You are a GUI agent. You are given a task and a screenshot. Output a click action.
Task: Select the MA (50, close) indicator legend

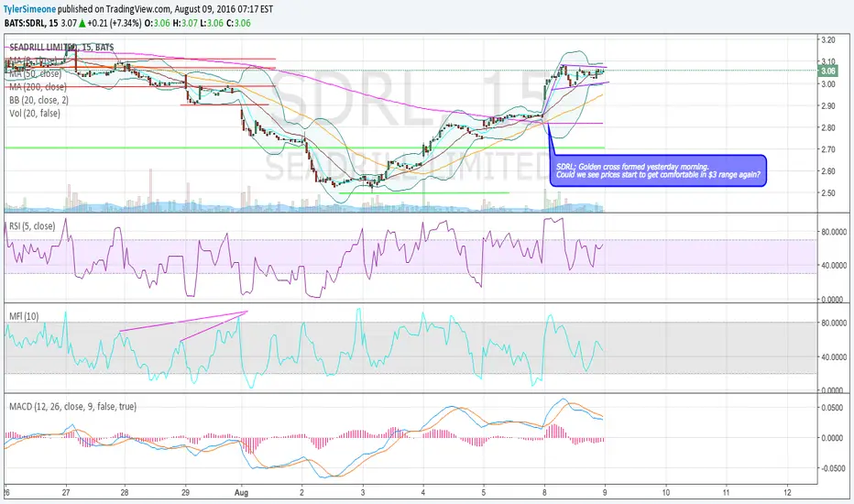[x=35, y=73]
